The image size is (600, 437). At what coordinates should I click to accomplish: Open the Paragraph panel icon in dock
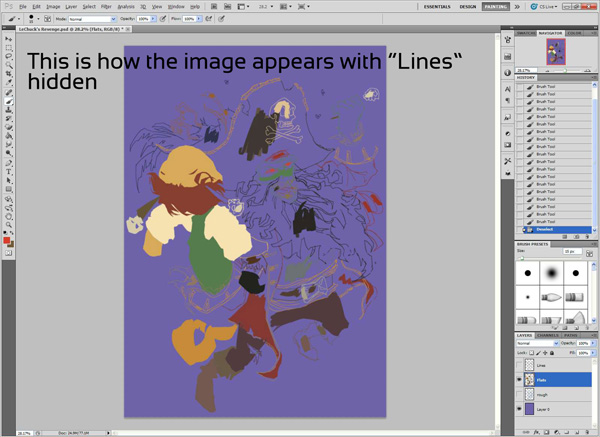[x=507, y=101]
